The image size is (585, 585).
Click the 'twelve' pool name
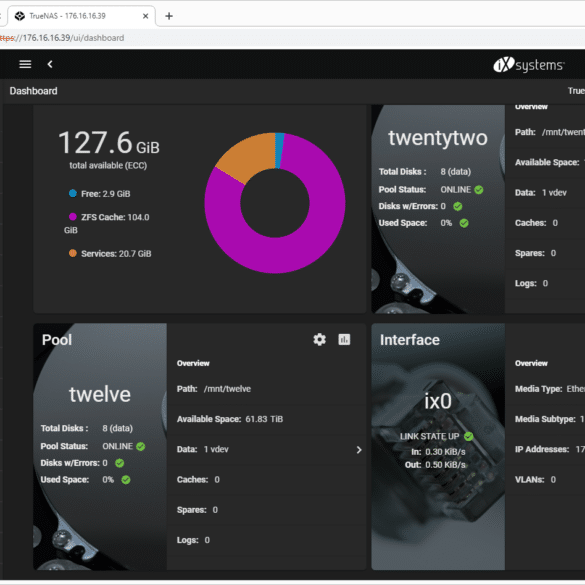click(x=100, y=394)
